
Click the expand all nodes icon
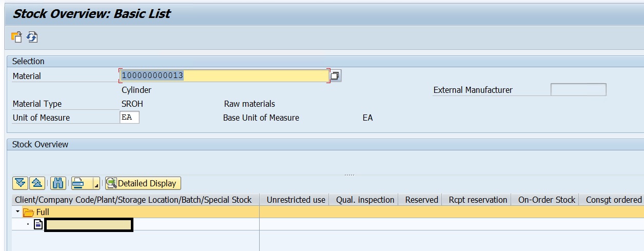click(21, 183)
